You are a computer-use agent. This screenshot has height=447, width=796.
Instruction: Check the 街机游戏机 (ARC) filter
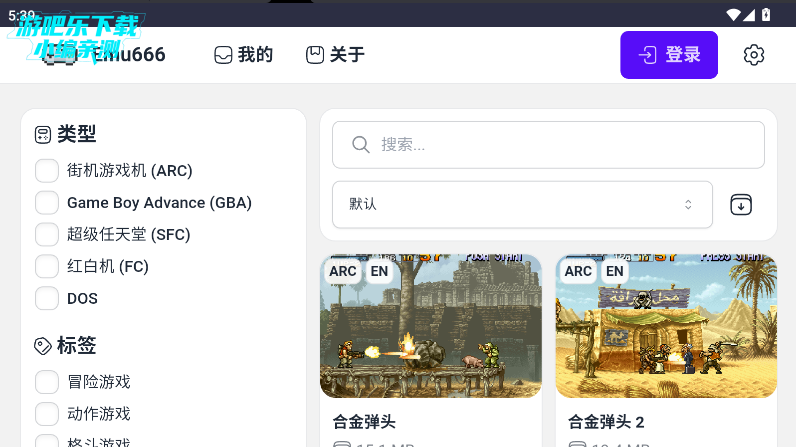coord(47,171)
